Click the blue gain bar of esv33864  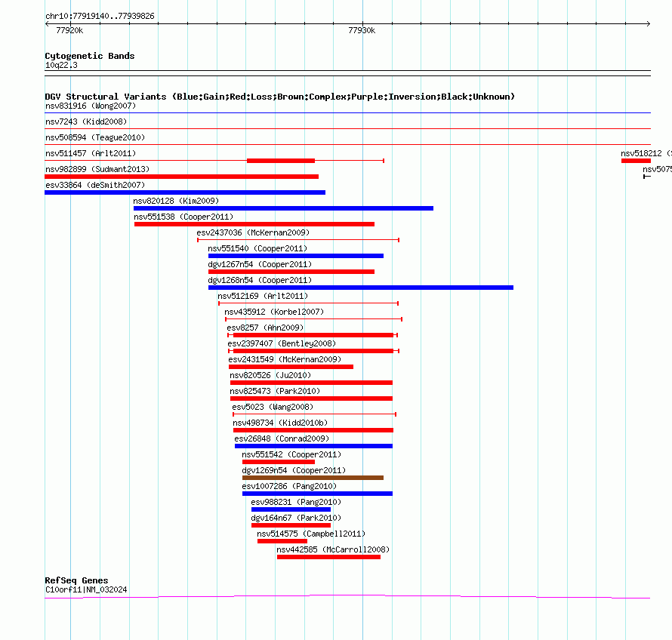click(185, 192)
